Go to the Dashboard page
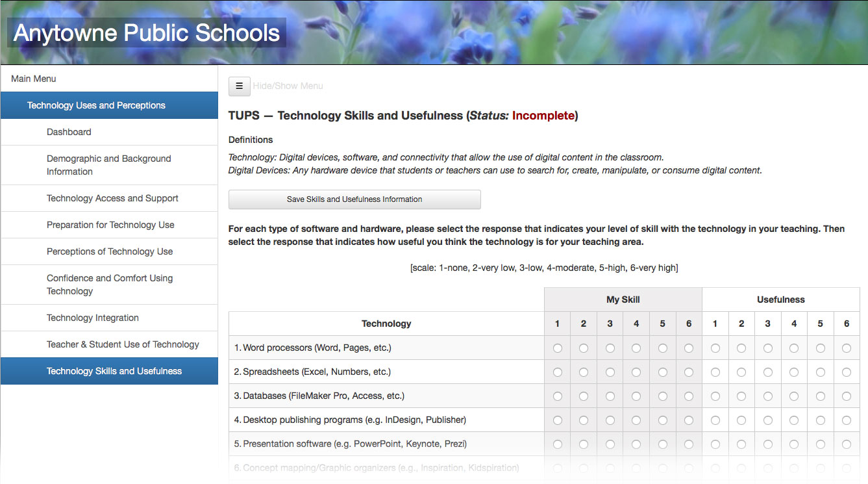The width and height of the screenshot is (868, 484). point(69,132)
